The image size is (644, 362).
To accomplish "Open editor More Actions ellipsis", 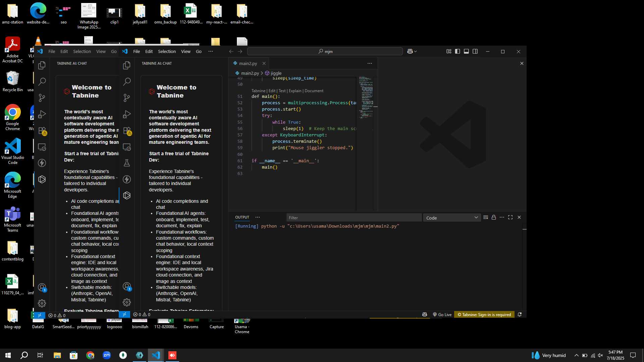I will [370, 63].
